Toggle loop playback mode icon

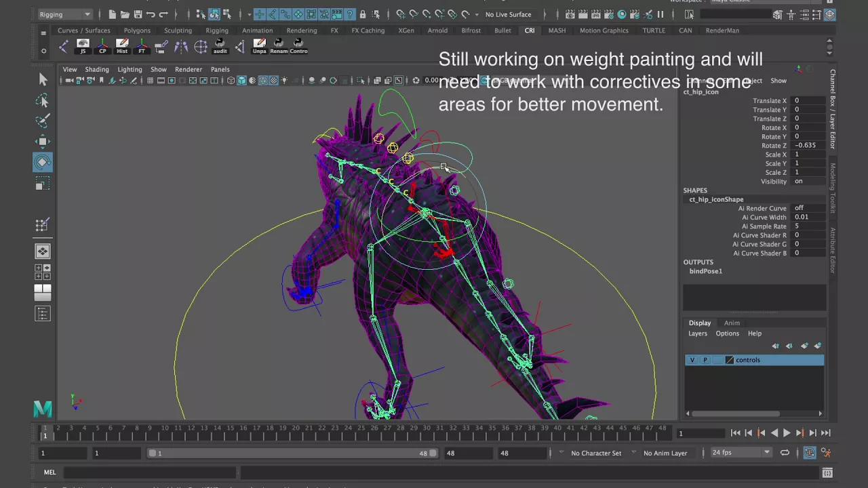[785, 453]
